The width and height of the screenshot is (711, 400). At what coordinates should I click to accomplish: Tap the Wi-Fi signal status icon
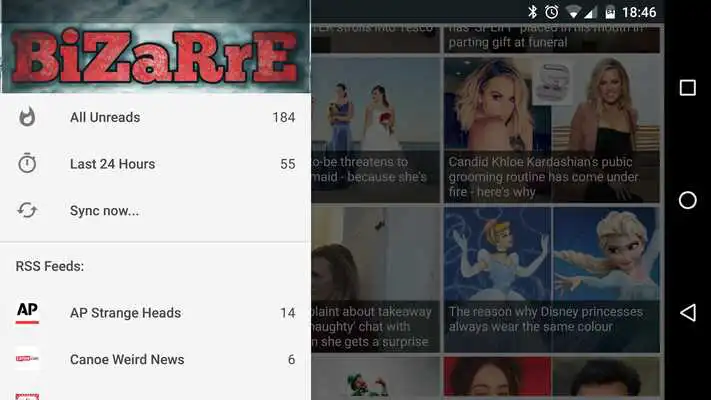click(573, 12)
